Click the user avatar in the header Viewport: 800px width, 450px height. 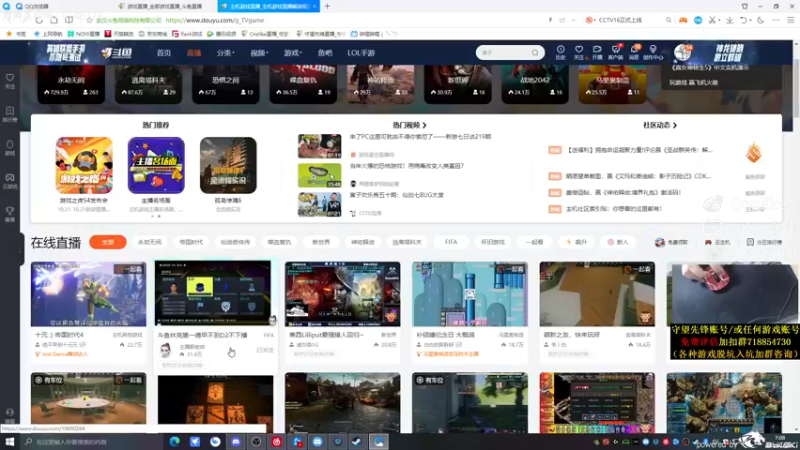(x=683, y=52)
